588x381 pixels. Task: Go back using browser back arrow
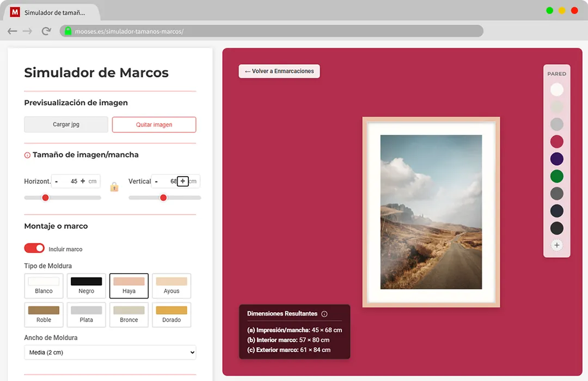13,31
